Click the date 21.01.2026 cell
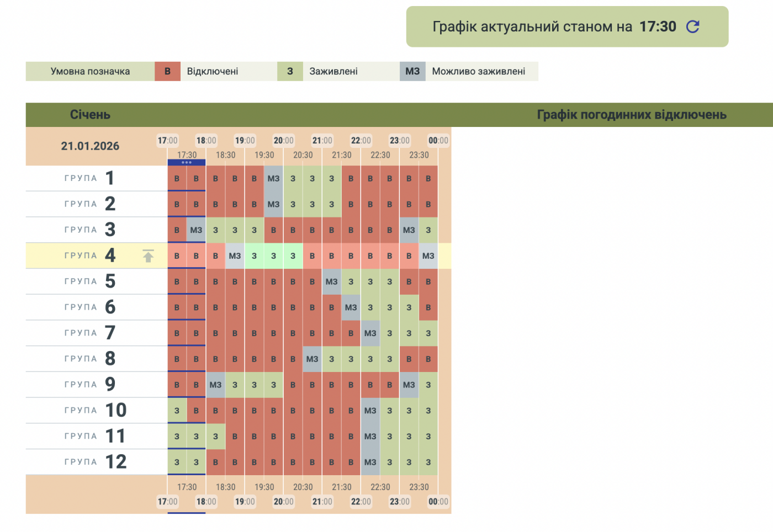The height and width of the screenshot is (532, 773). click(x=90, y=146)
